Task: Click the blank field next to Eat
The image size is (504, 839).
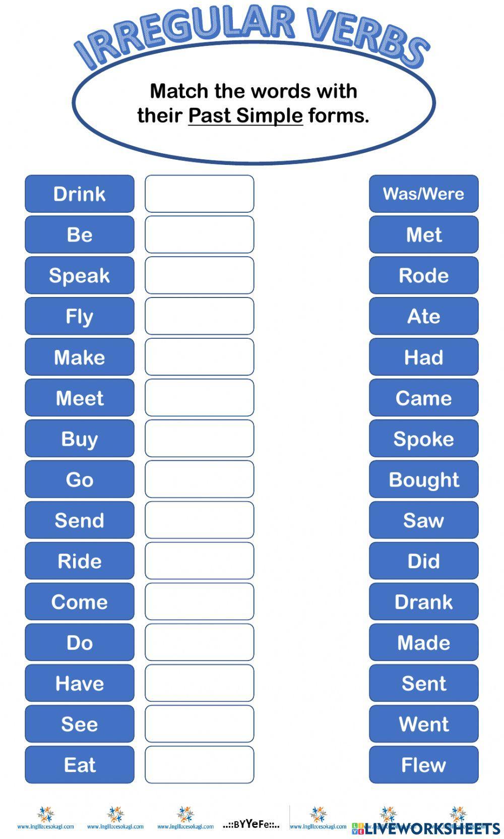Action: tap(200, 764)
